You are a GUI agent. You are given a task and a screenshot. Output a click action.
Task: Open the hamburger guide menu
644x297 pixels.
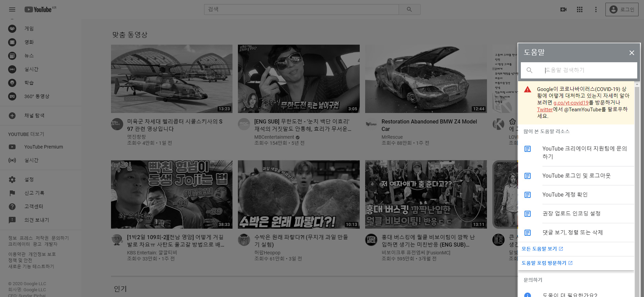click(12, 9)
